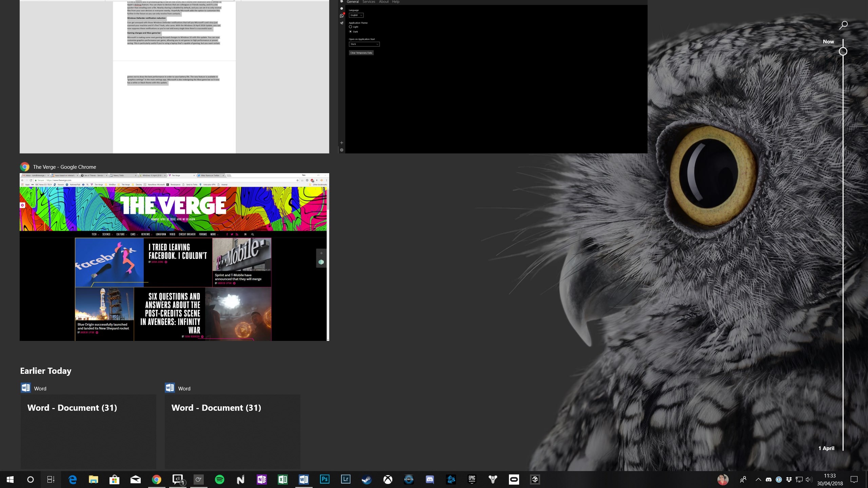Switch to the Services tab in Franz
Screen dimensions: 868x488
point(369,2)
